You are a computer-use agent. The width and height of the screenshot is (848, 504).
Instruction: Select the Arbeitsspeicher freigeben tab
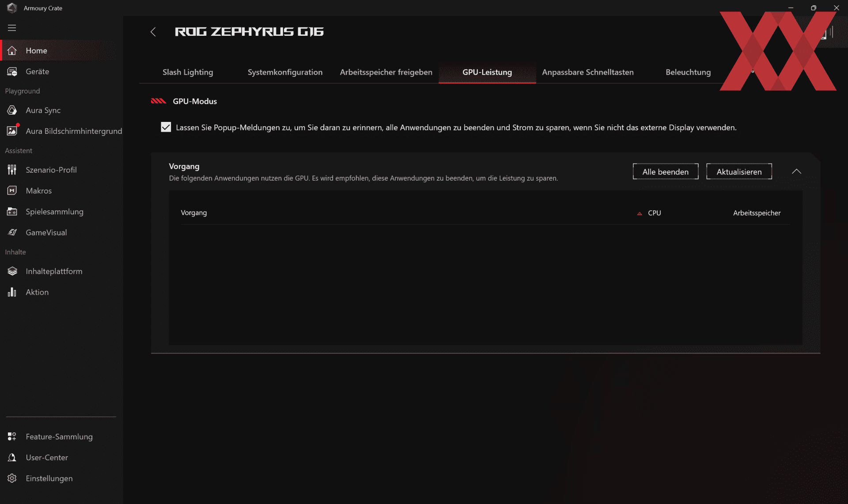[x=386, y=72]
